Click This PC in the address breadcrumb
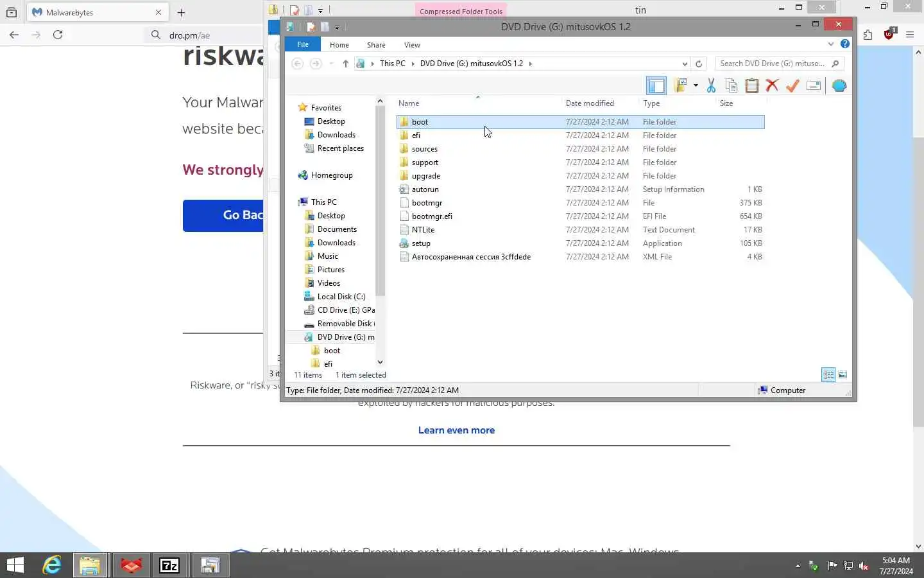This screenshot has width=924, height=578. 392,64
